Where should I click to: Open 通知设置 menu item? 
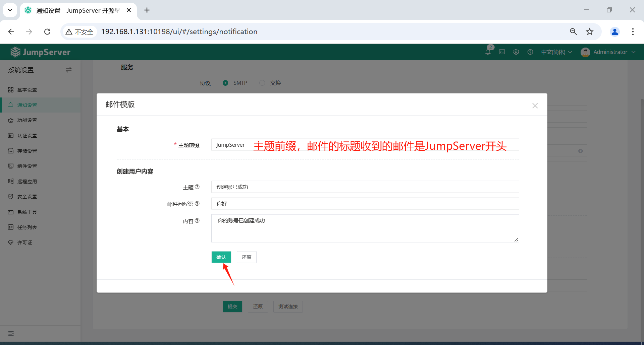click(40, 105)
